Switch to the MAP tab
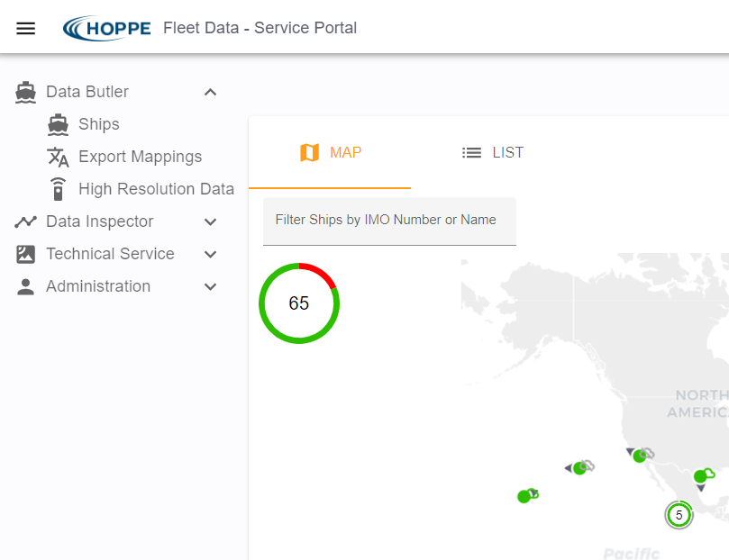729x560 pixels. (x=330, y=153)
